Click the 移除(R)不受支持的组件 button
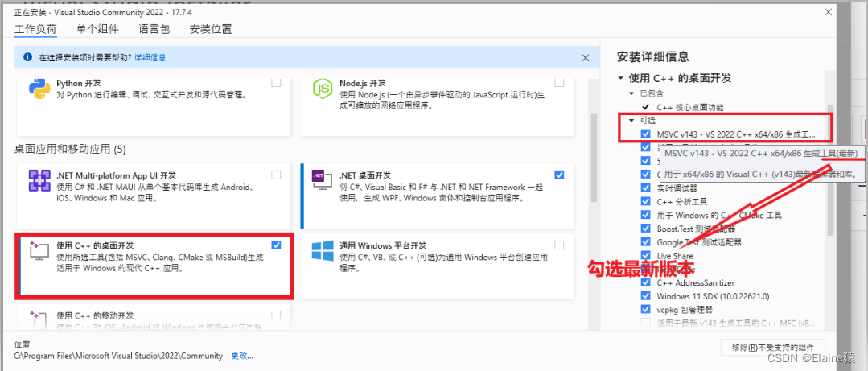868x371 pixels. coord(773,347)
